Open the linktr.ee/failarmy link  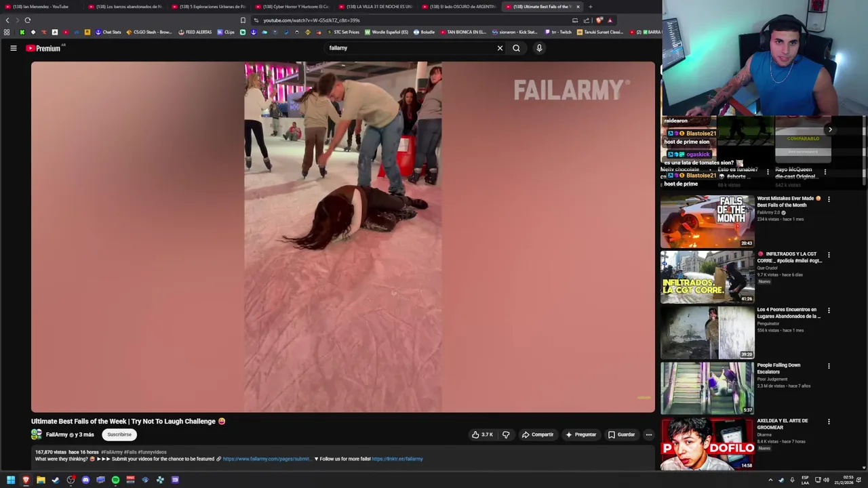[397, 459]
